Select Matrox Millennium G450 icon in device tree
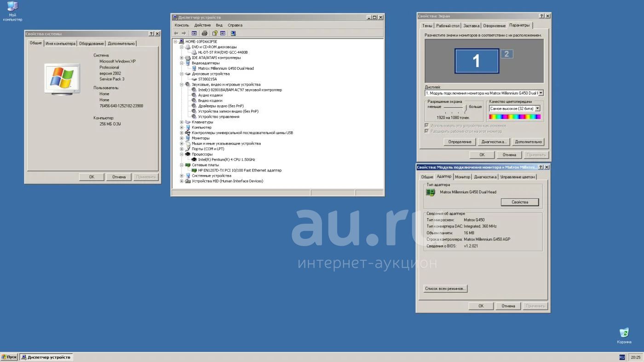The image size is (644, 362). pyautogui.click(x=194, y=68)
